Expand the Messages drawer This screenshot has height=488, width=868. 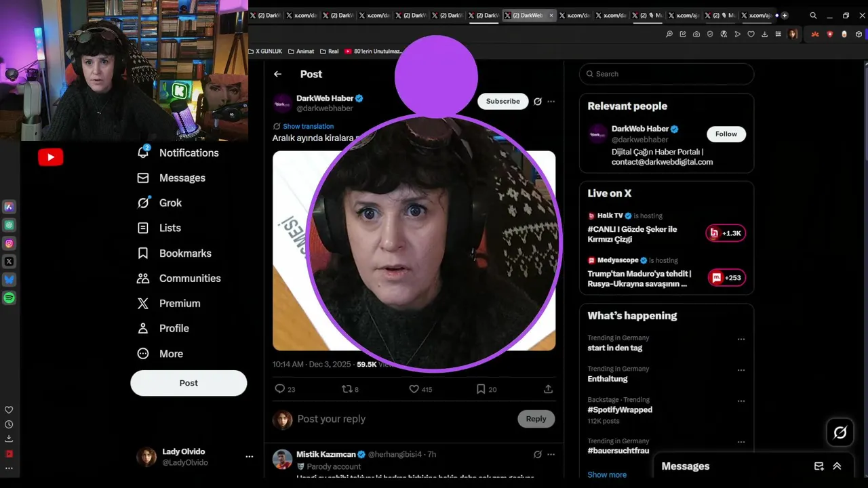[837, 466]
